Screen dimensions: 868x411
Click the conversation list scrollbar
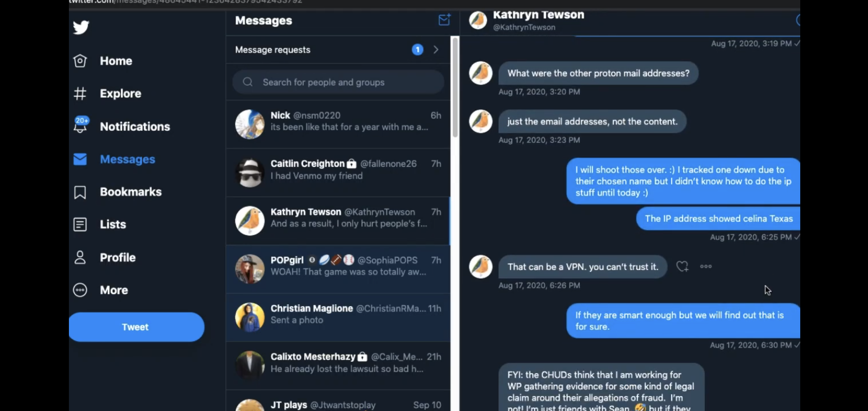pyautogui.click(x=455, y=87)
